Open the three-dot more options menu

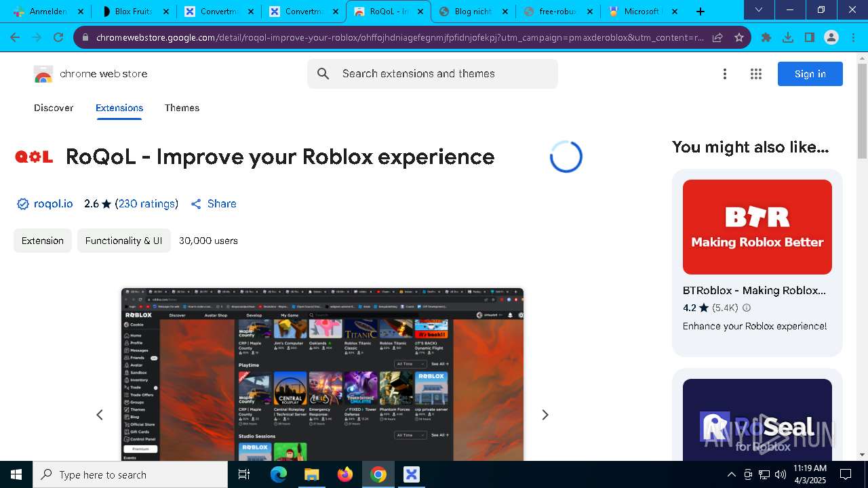[725, 74]
